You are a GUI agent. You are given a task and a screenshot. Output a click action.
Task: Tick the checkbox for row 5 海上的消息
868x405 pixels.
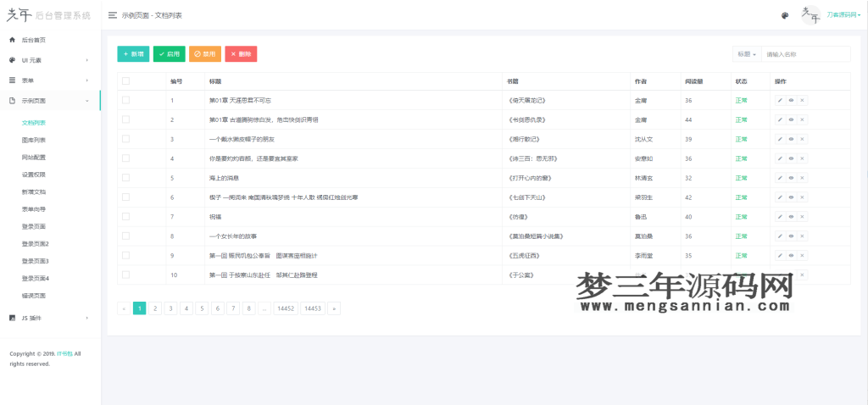coord(125,178)
